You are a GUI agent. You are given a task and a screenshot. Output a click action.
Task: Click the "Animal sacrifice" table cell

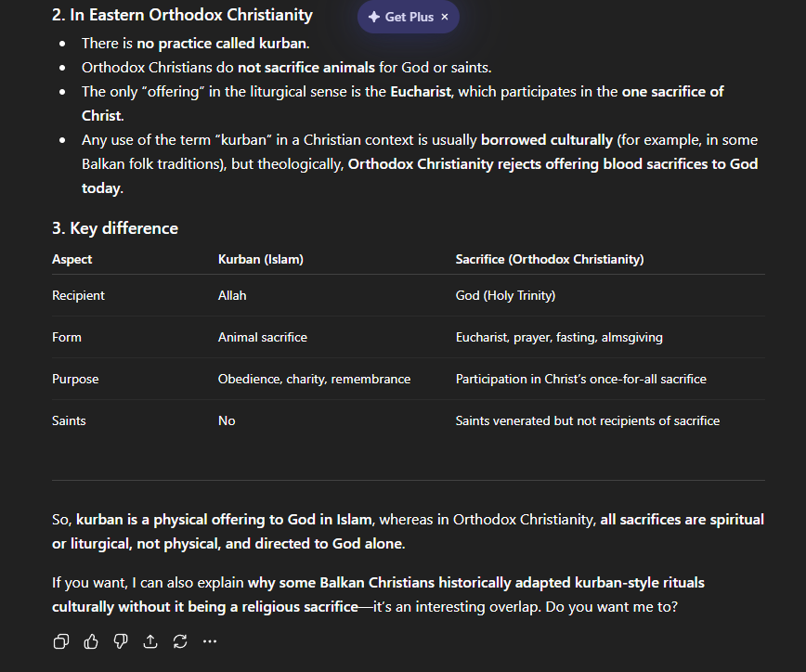coord(262,337)
